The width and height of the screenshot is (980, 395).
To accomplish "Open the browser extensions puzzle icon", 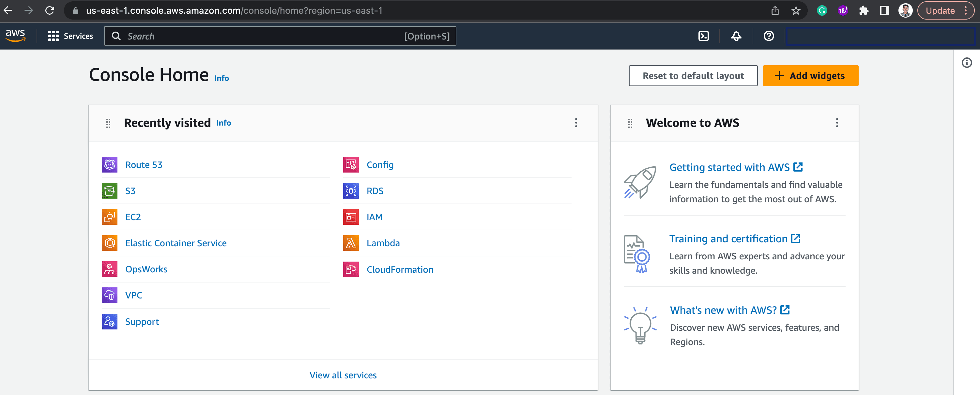I will (864, 11).
